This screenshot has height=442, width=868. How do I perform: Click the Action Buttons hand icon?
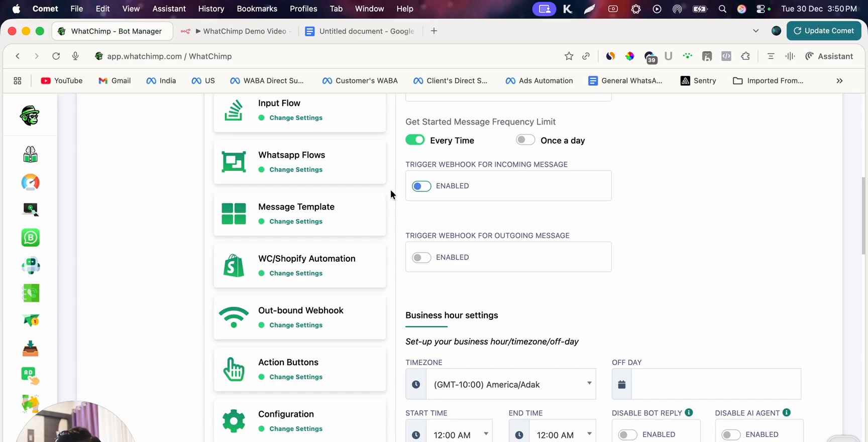[234, 369]
